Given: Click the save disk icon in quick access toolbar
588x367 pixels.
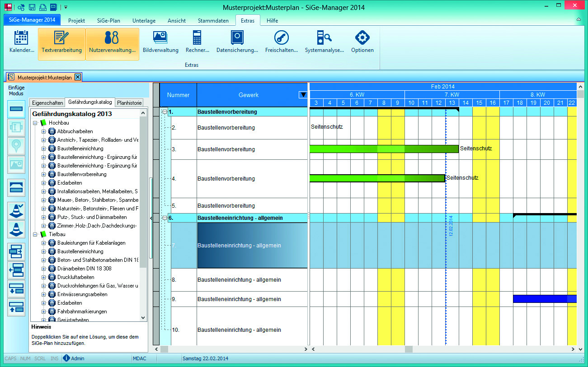Looking at the screenshot, I should 32,7.
